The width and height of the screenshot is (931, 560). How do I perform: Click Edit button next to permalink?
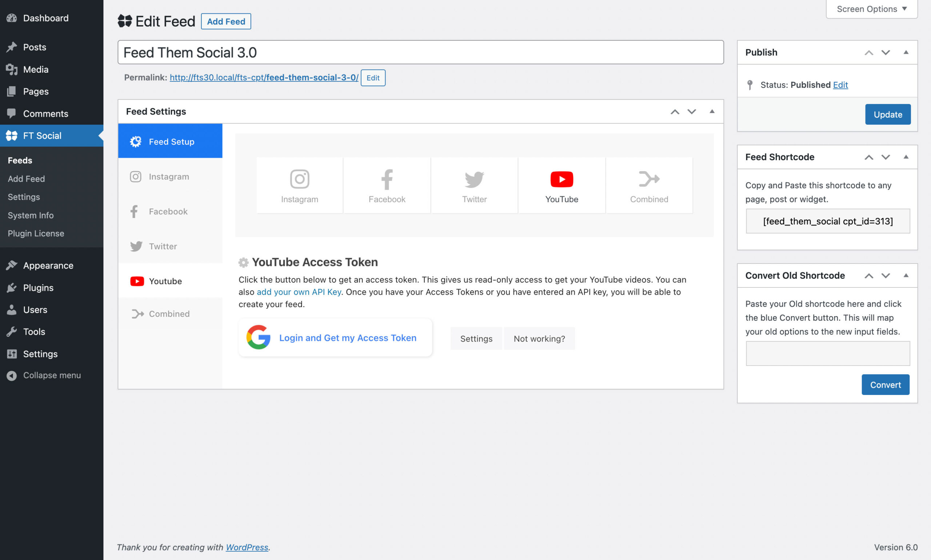(373, 78)
